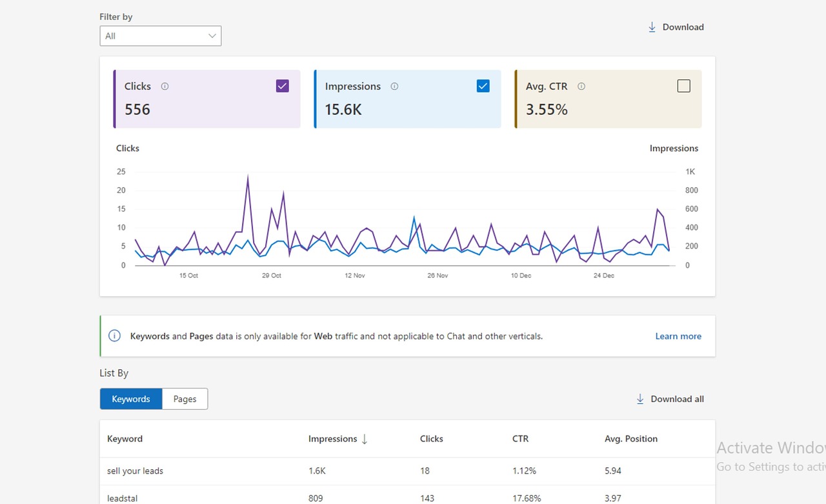This screenshot has height=504, width=826.
Task: Click the highest purple Clicks peak in the chart
Action: click(248, 176)
